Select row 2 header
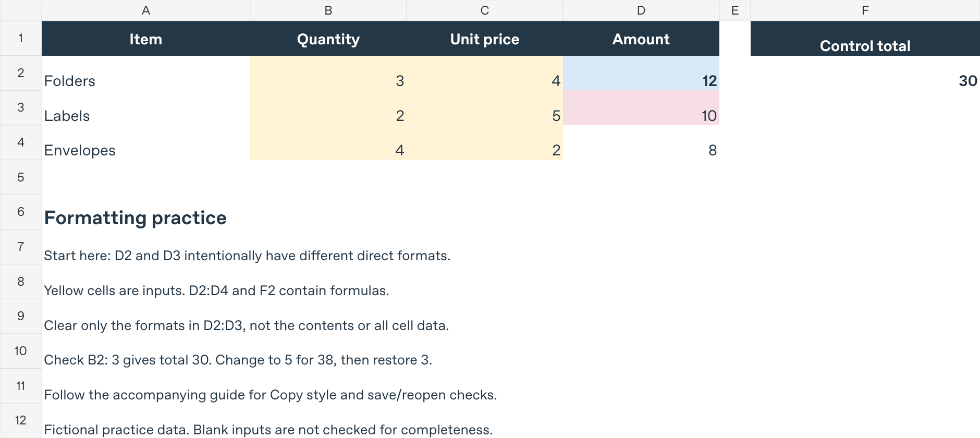The width and height of the screenshot is (980, 438). point(21,73)
